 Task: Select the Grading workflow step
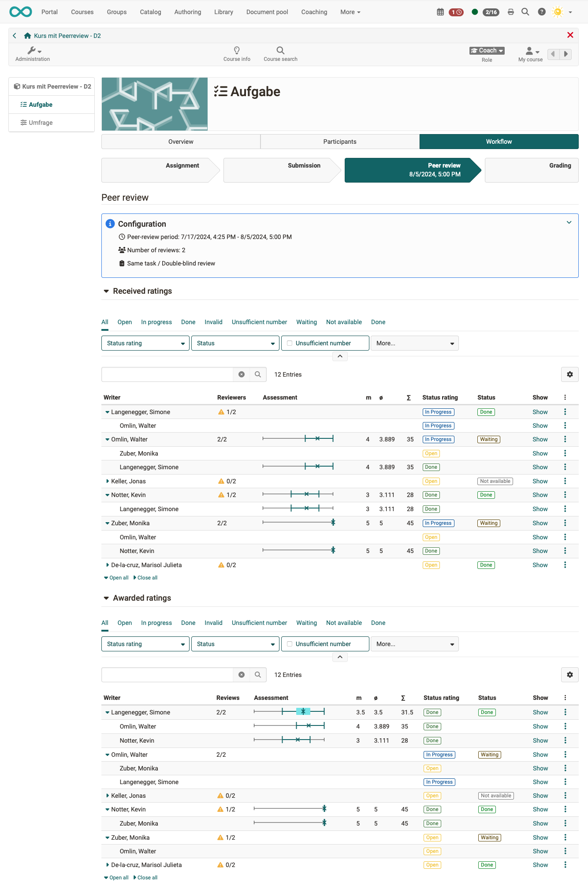[x=532, y=170]
